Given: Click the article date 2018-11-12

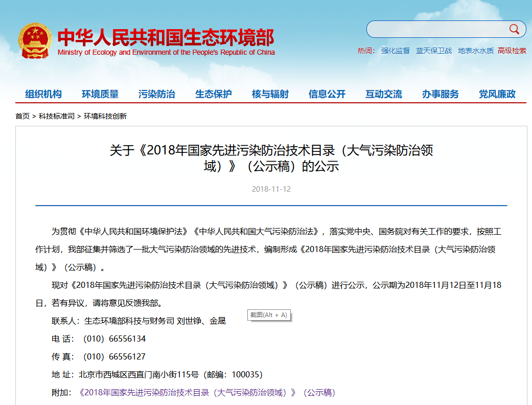Looking at the screenshot, I should point(271,189).
